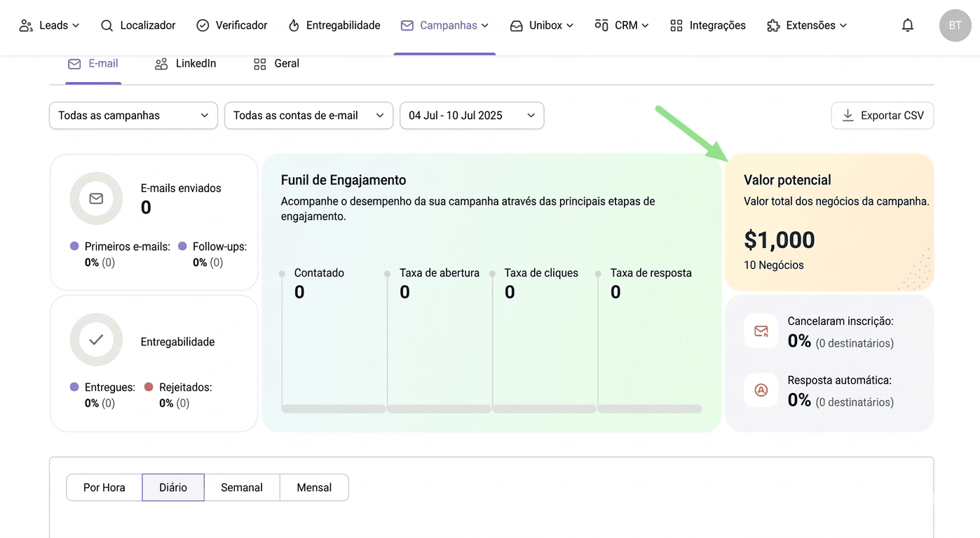Click the Valor potencial card
The width and height of the screenshot is (980, 538).
point(829,222)
